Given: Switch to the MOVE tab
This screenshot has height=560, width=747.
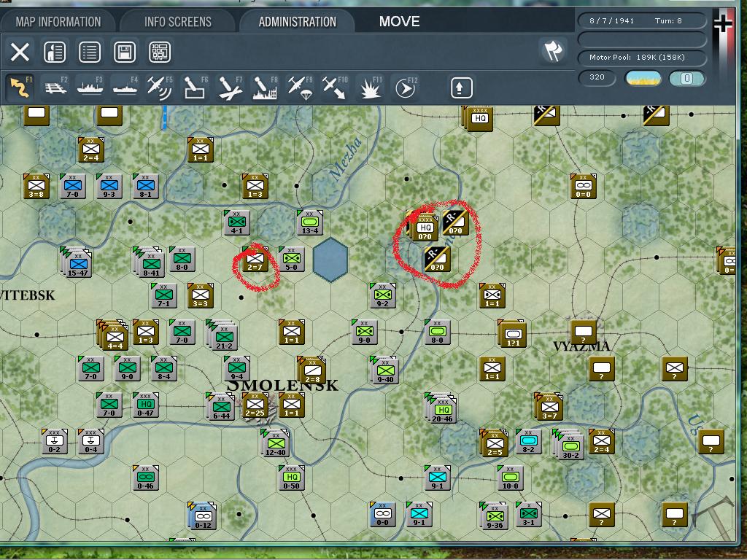Looking at the screenshot, I should pyautogui.click(x=398, y=21).
